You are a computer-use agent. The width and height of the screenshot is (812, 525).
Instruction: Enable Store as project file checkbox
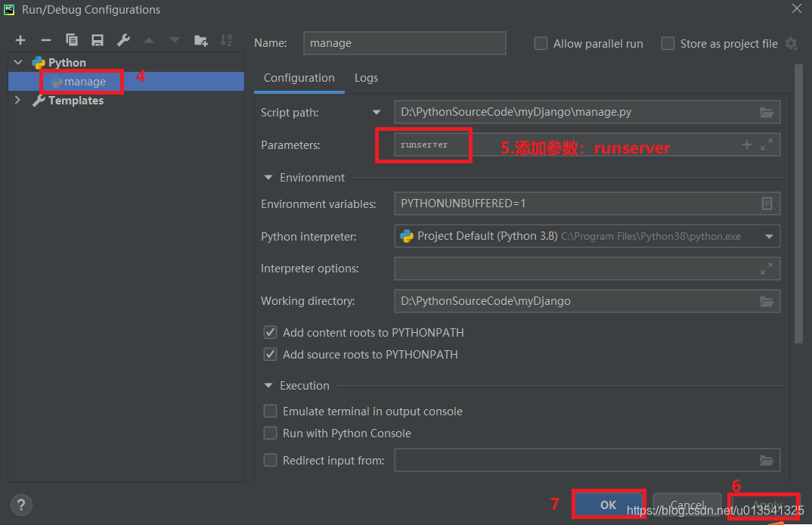tap(668, 44)
